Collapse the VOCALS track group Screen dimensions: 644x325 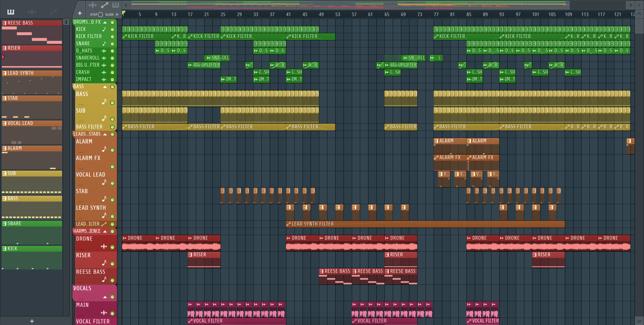tap(105, 297)
